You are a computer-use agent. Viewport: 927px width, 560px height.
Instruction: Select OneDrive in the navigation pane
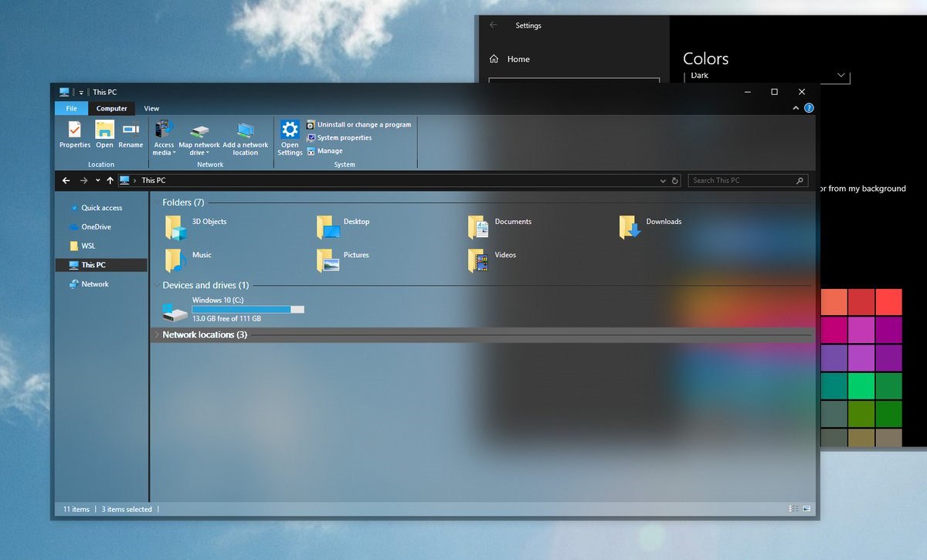(x=95, y=227)
